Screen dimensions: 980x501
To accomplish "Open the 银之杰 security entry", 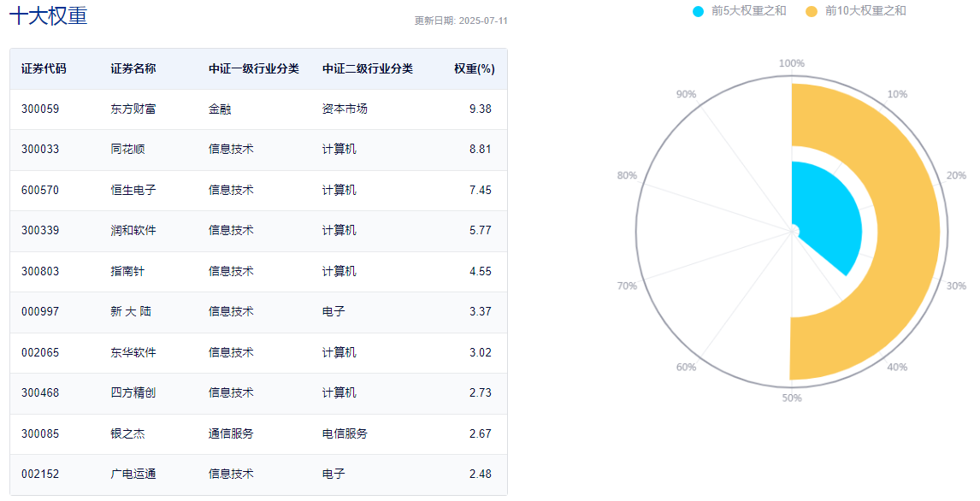I will pyautogui.click(x=127, y=433).
